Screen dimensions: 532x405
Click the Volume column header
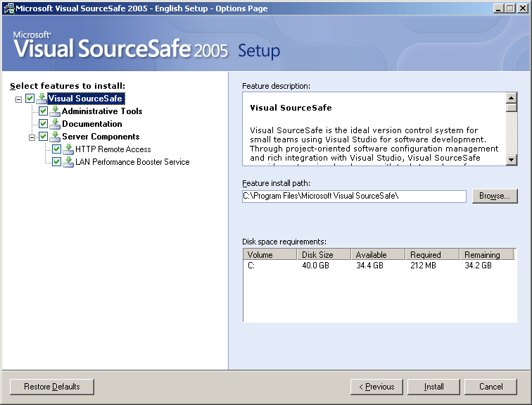click(270, 254)
